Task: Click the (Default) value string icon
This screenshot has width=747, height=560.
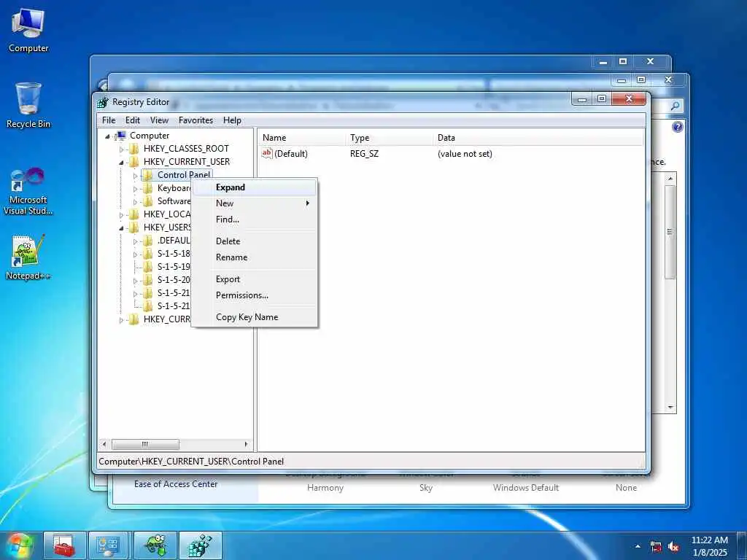Action: 267,153
